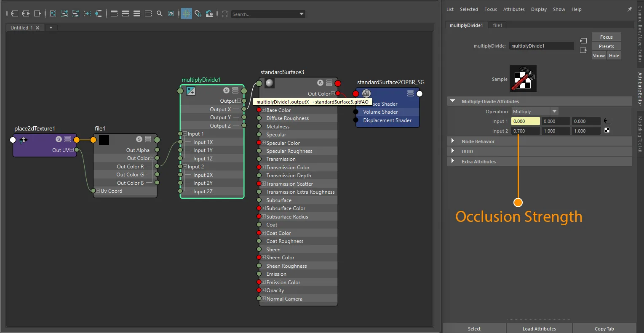
Task: Click the Metalness input port
Action: point(259,127)
